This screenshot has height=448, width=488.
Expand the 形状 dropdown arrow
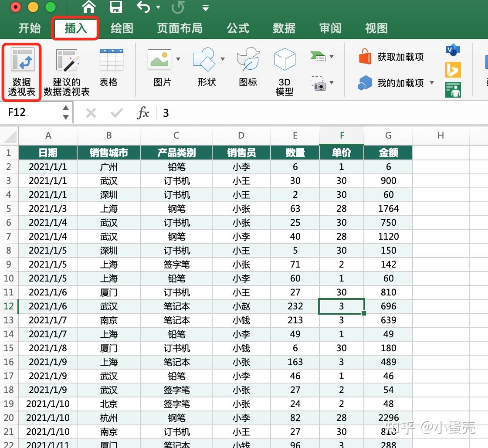(x=223, y=59)
